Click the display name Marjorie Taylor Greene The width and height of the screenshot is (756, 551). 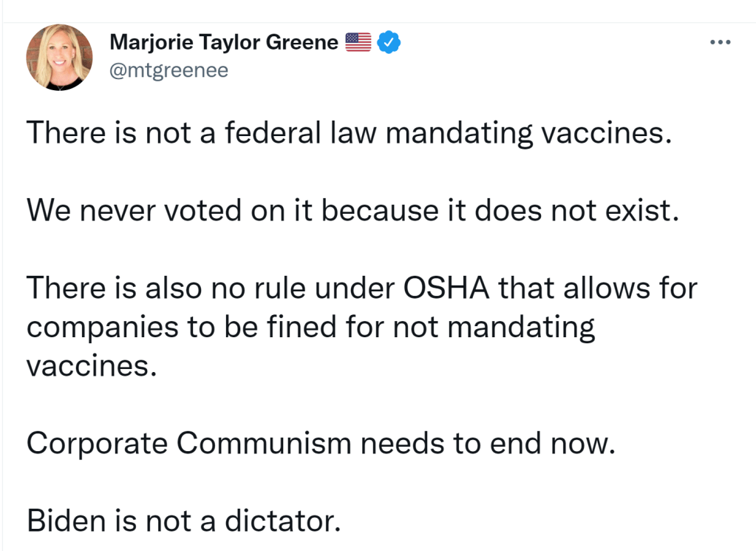(224, 42)
